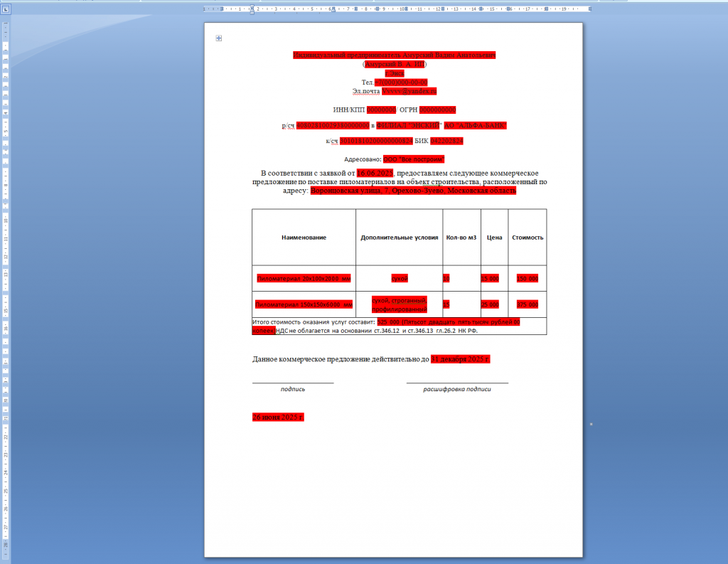
Task: Click the email Vvvvv@yandex.ru
Action: coord(409,91)
